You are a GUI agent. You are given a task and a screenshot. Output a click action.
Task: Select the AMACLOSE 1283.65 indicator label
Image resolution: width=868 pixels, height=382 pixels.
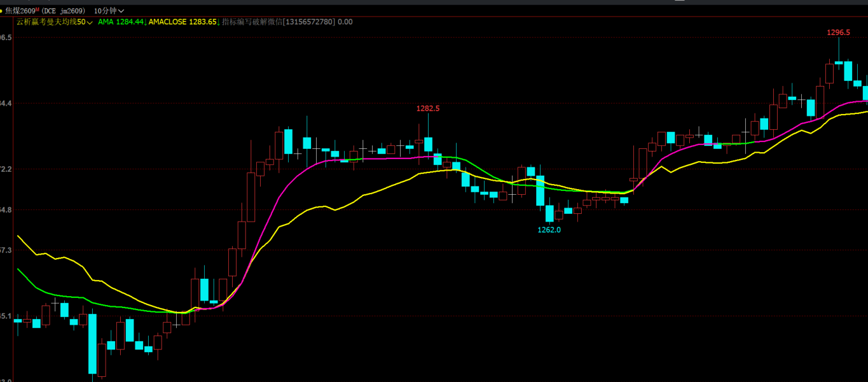[183, 22]
